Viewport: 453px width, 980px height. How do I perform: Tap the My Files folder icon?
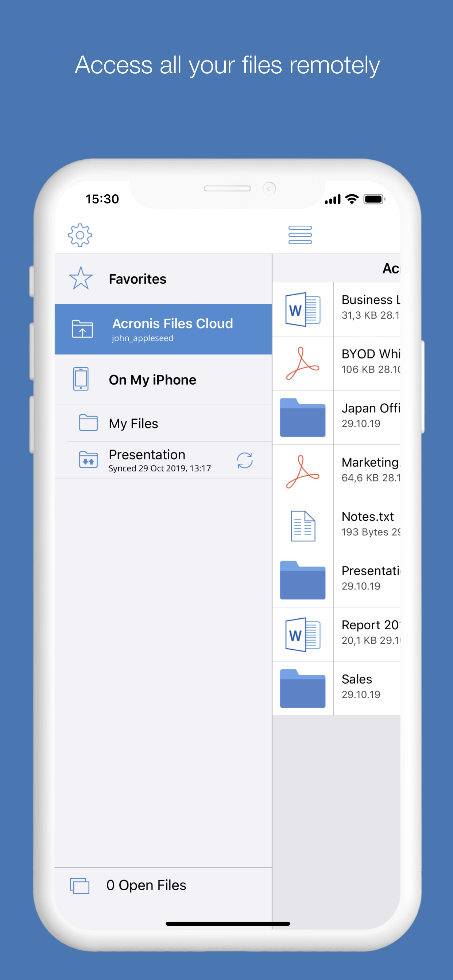(x=88, y=423)
